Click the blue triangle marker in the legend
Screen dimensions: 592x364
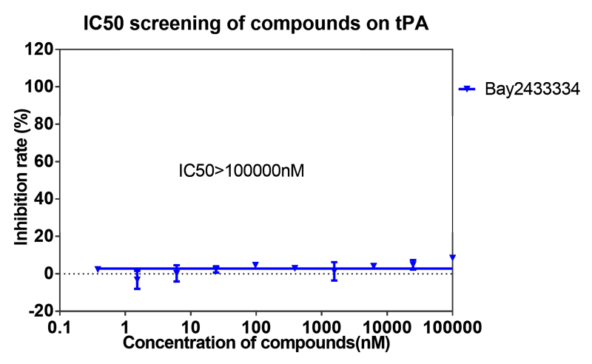tap(467, 89)
